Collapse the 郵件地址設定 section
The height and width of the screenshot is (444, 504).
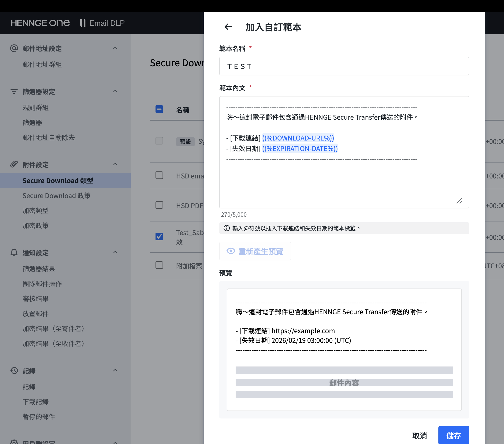(115, 48)
